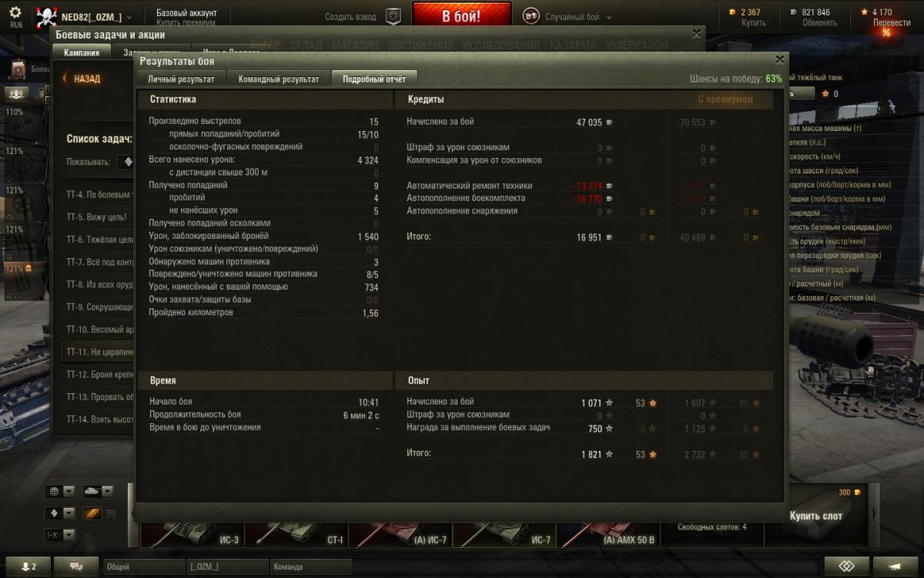Toggle the orange stripe elite filter
The height and width of the screenshot is (578, 924).
click(x=92, y=513)
